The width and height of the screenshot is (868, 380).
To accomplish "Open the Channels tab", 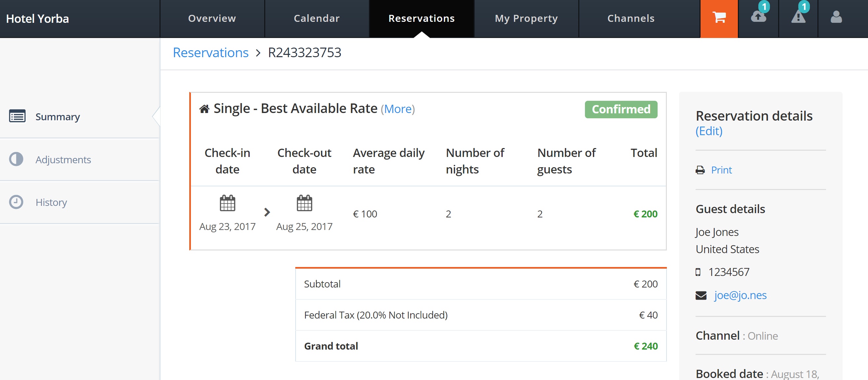I will [x=631, y=18].
